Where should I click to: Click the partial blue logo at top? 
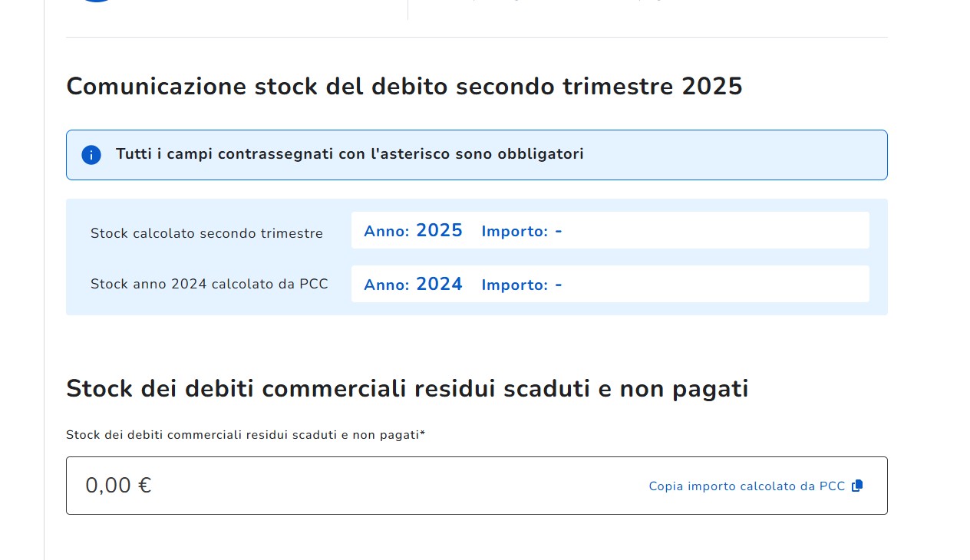click(97, 2)
